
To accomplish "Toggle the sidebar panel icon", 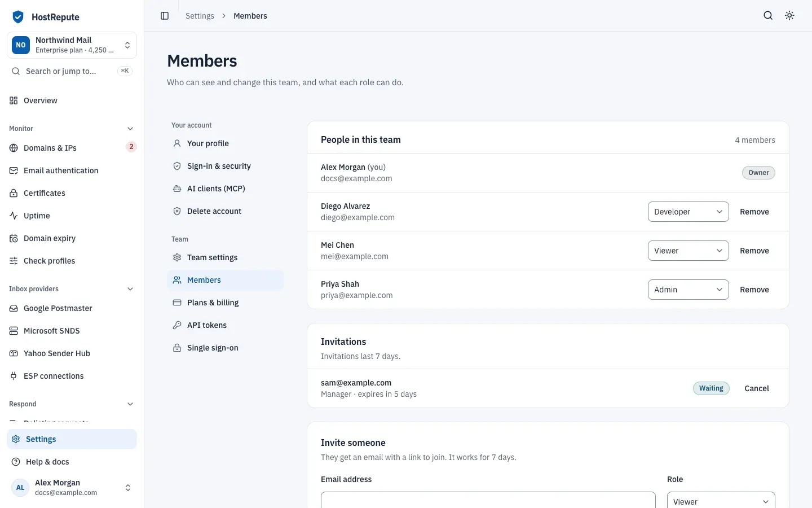I will (165, 16).
